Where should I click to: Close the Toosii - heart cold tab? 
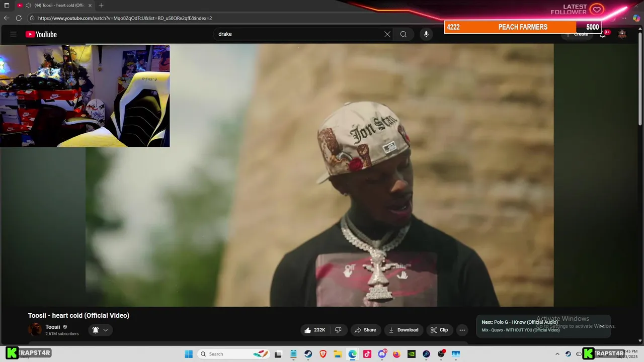(x=90, y=5)
